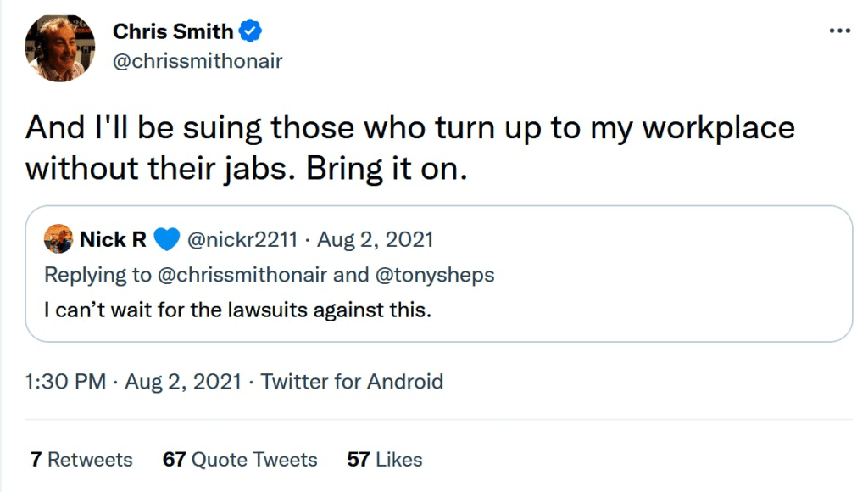Open the quoted tweet's Aug 2, 2021 date

(376, 240)
